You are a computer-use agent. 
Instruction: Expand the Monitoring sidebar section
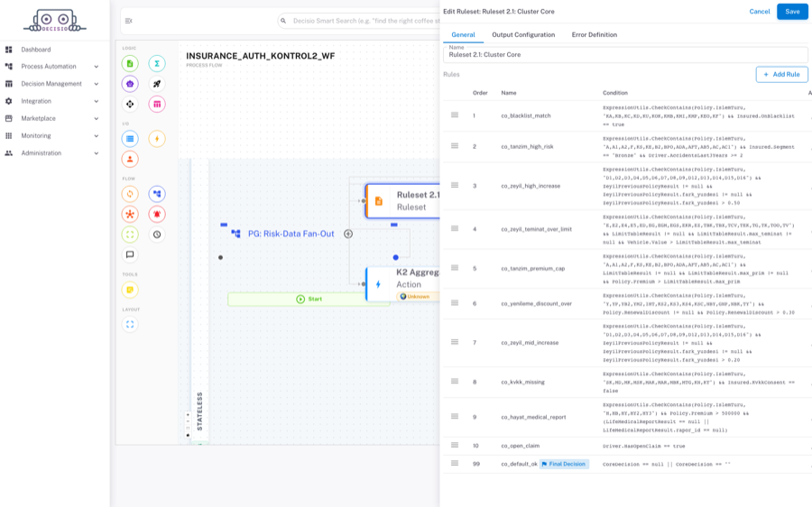[x=54, y=135]
